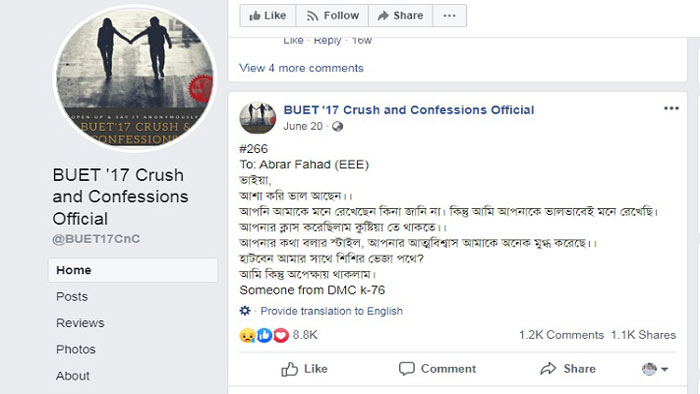Share the post using the arrow Share button
Screen dimensions: 700x394
click(568, 369)
